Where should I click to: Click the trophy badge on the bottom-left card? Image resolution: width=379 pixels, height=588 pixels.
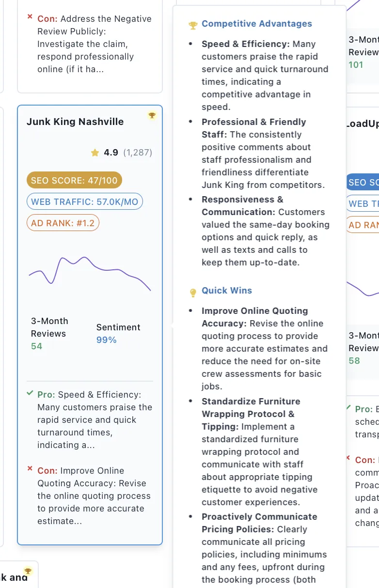coord(28,571)
